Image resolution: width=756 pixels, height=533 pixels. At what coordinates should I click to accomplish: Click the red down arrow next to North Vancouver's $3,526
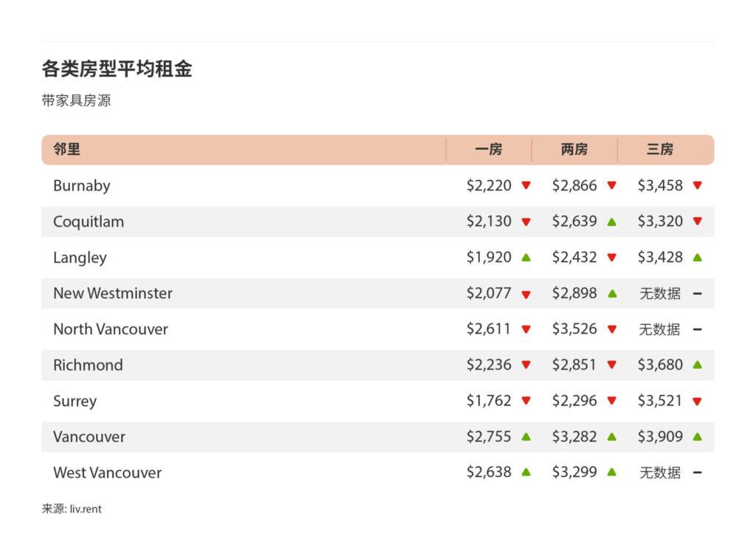click(x=611, y=329)
